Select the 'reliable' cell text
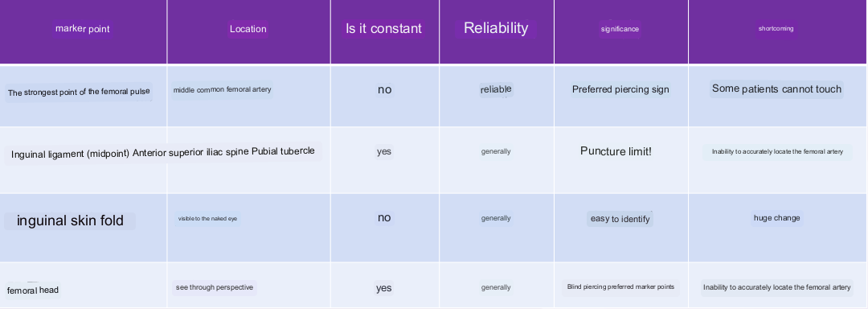 (496, 89)
